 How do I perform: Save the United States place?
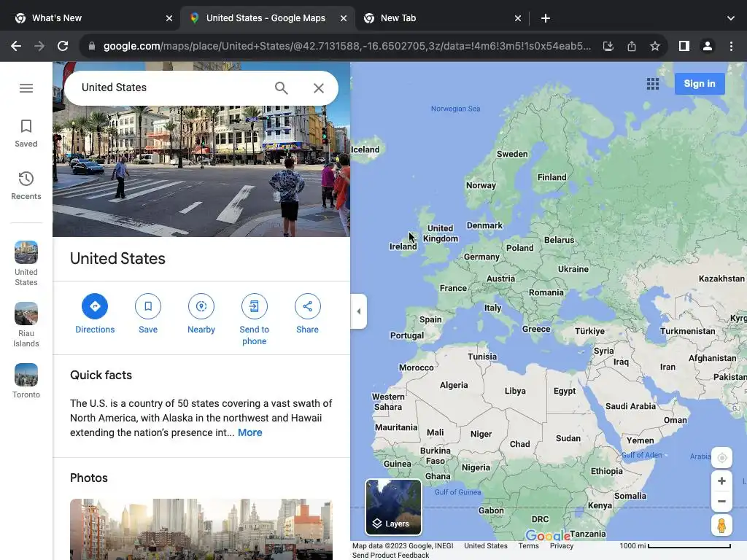[148, 314]
